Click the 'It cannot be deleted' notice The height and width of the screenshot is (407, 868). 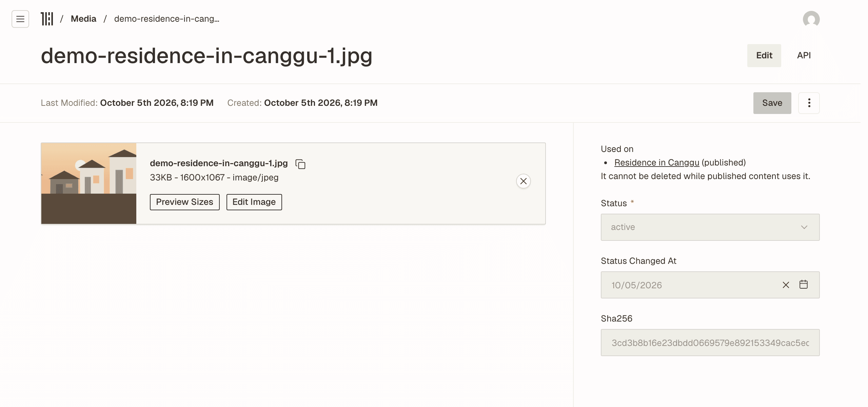pos(706,176)
